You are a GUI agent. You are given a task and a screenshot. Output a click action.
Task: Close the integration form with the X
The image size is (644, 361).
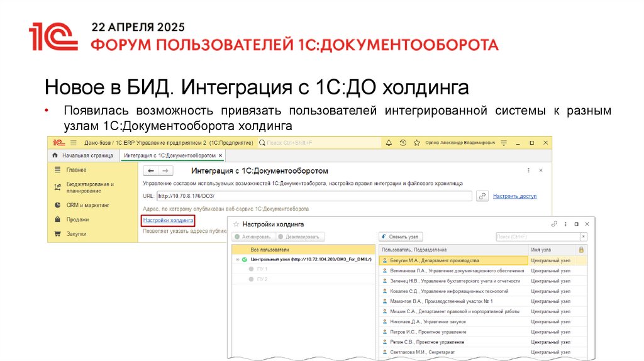point(541,170)
